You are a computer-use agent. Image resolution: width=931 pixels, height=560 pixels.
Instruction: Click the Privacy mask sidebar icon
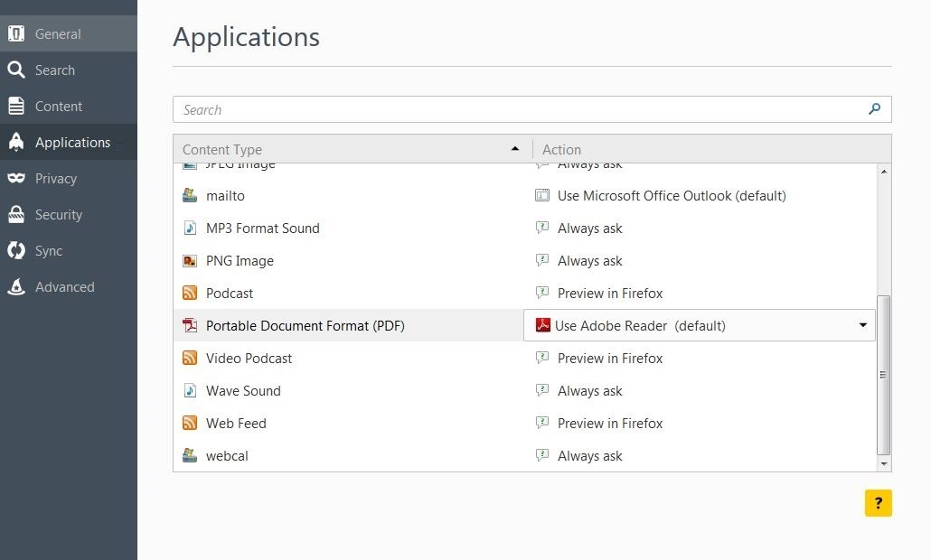[x=16, y=178]
